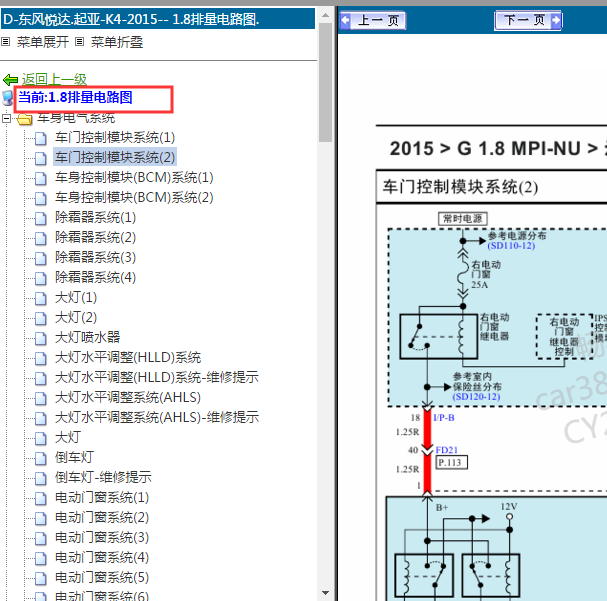Click the green back arrow icon
This screenshot has height=601, width=607.
10,80
